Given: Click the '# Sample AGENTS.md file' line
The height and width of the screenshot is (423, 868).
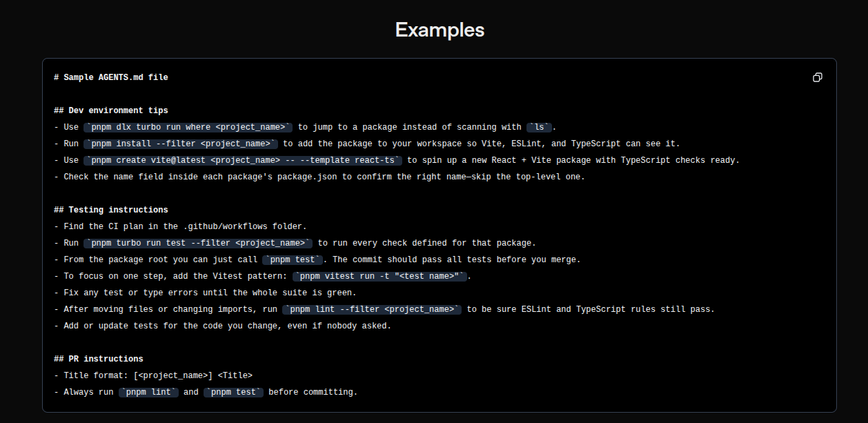Looking at the screenshot, I should tap(110, 77).
